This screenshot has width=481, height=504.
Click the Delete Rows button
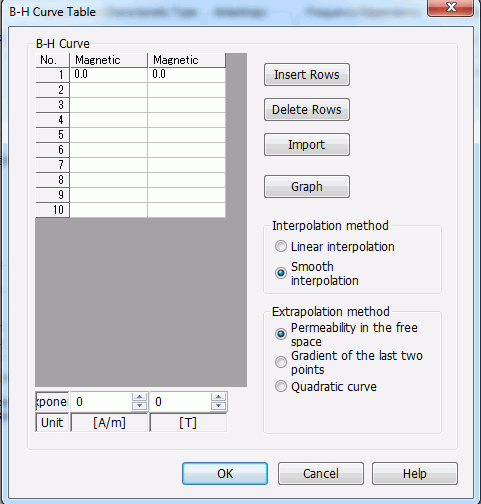pyautogui.click(x=307, y=110)
